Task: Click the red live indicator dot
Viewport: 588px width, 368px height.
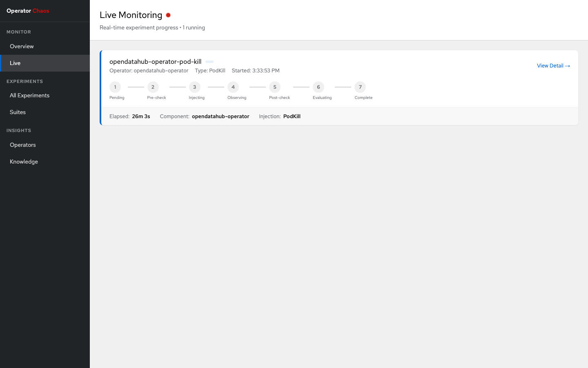Action: click(x=168, y=15)
